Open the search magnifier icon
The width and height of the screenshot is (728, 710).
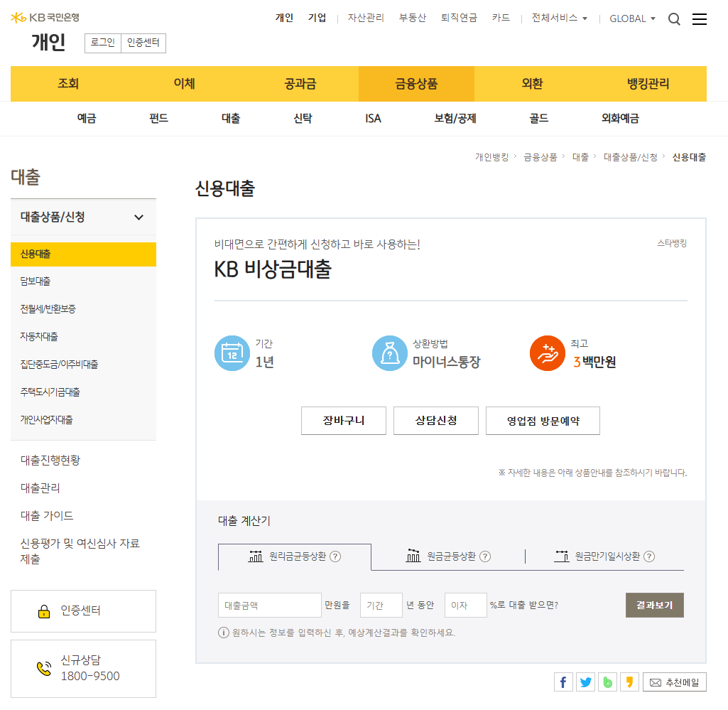pos(674,19)
